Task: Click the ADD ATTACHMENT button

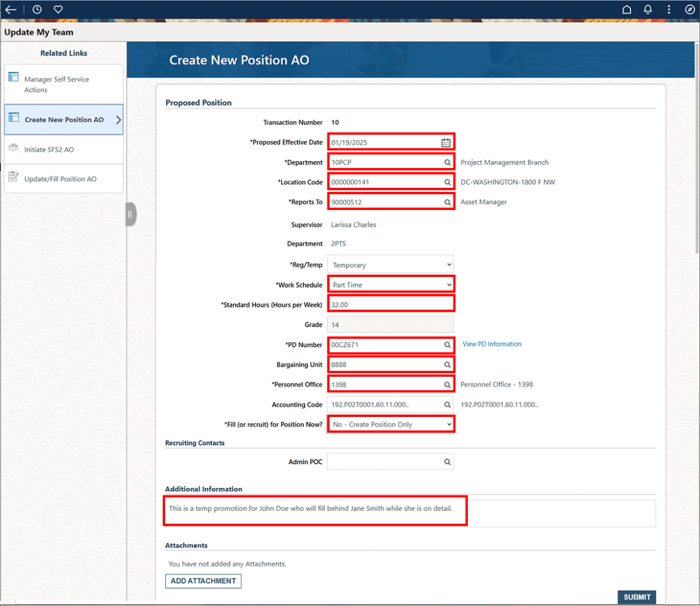Action: (203, 581)
